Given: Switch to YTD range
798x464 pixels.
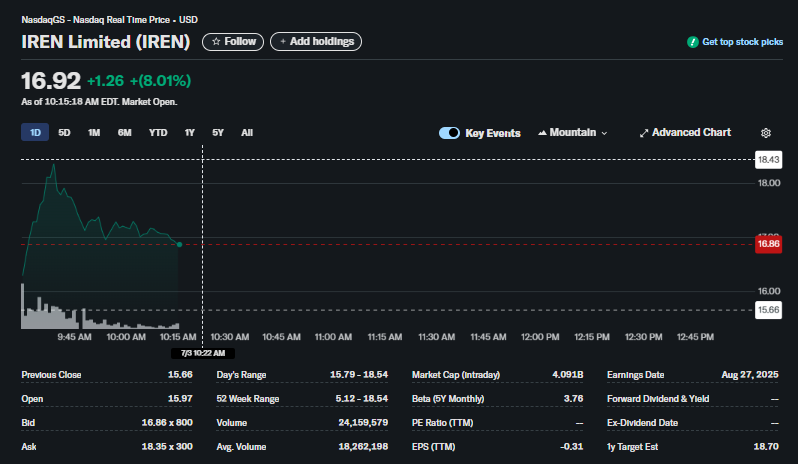Looking at the screenshot, I should pos(158,133).
